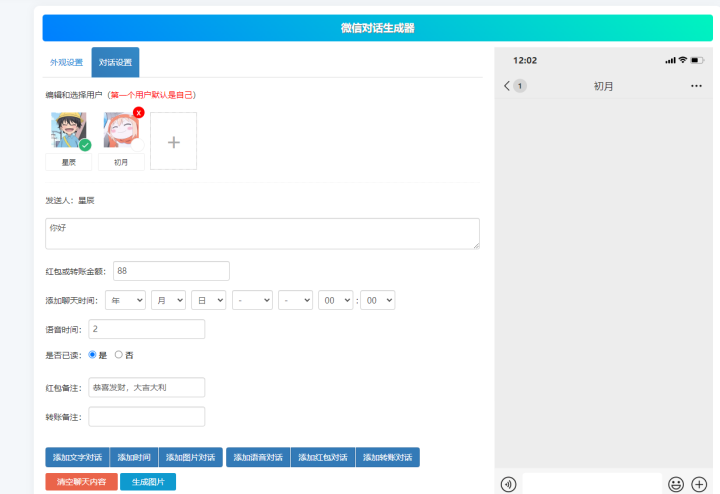Viewport: 720px width, 494px height.
Task: Tap the emoji smiley icon
Action: [x=676, y=484]
